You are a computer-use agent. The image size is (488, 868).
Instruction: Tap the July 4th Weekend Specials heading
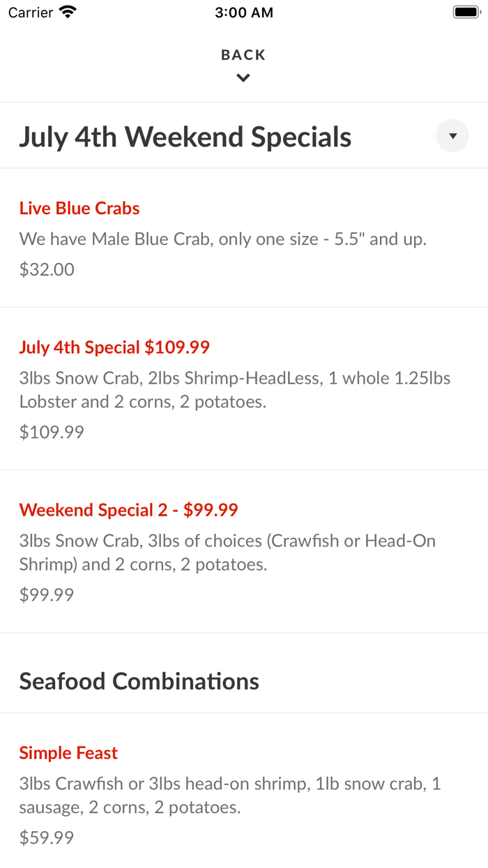tap(185, 137)
